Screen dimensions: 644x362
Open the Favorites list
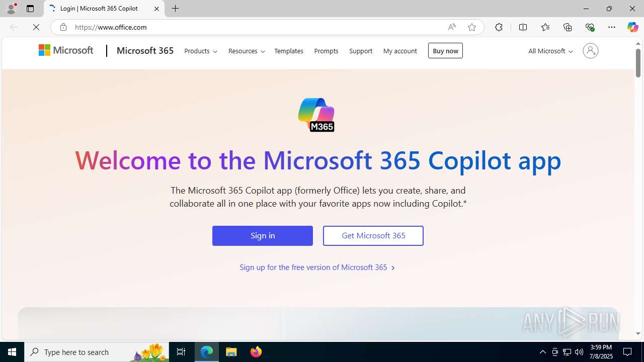click(x=545, y=27)
